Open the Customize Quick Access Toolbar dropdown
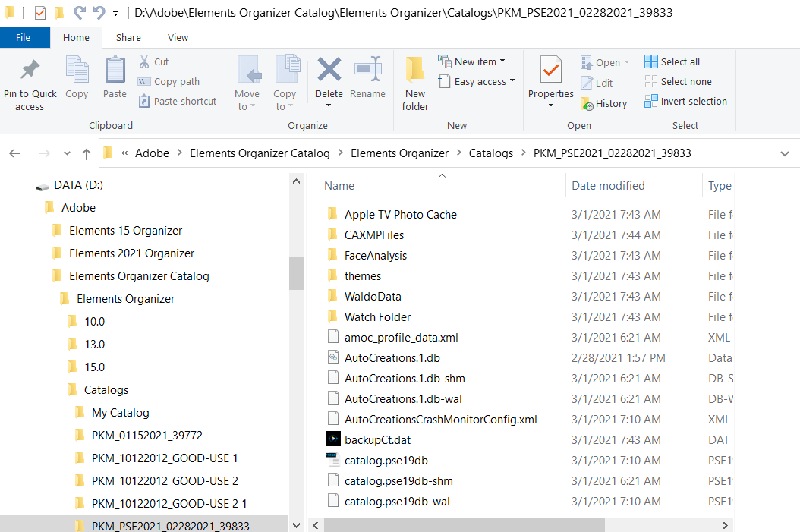 pos(116,14)
